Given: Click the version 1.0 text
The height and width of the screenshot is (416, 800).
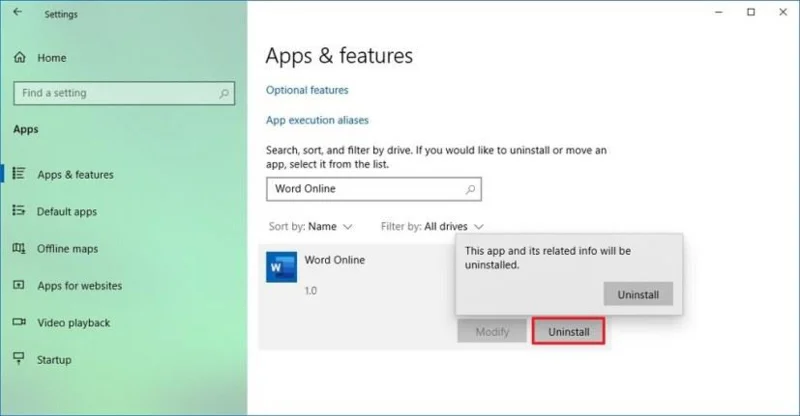Looking at the screenshot, I should 311,291.
